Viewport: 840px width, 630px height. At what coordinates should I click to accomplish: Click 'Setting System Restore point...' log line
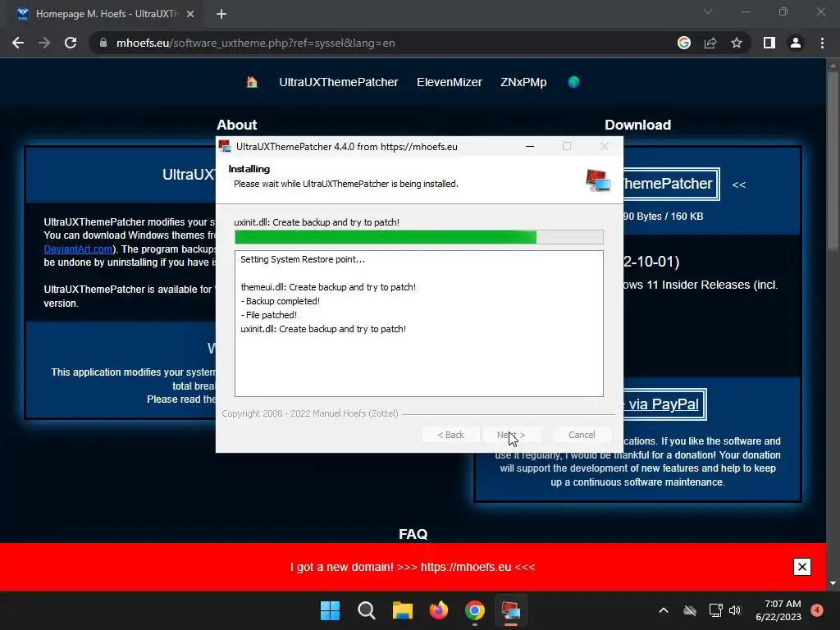[303, 259]
